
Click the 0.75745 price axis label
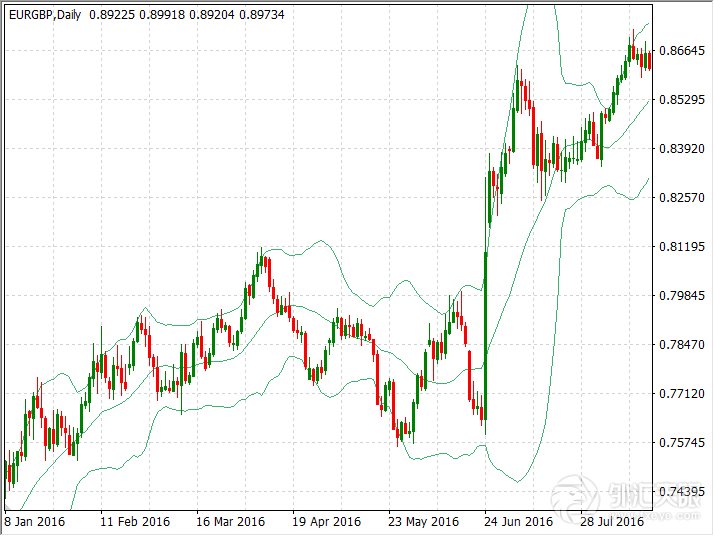click(x=685, y=443)
